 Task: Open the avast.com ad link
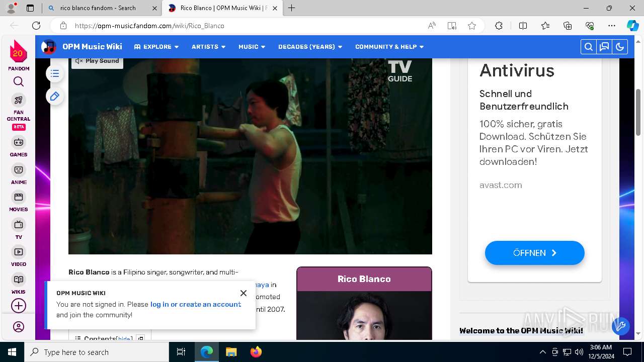pyautogui.click(x=501, y=185)
